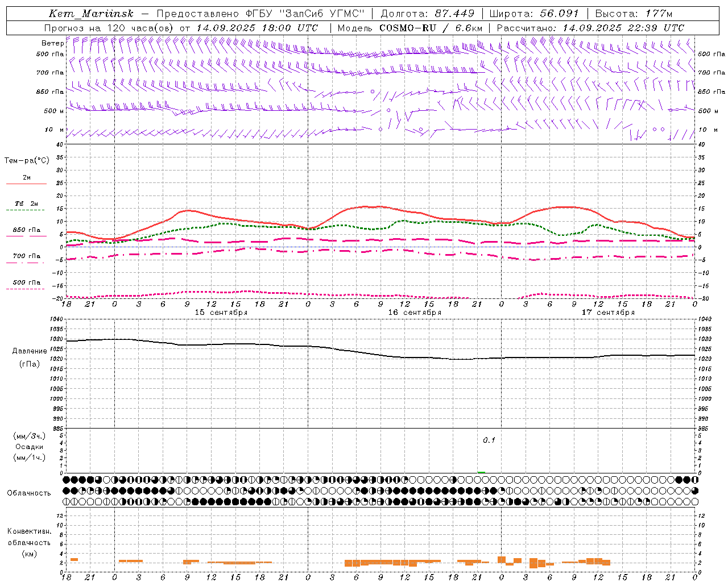The width and height of the screenshot is (728, 582).
Task: Select the provider text ФГБУ "ЗапСиб УГМС"
Action: pos(305,14)
